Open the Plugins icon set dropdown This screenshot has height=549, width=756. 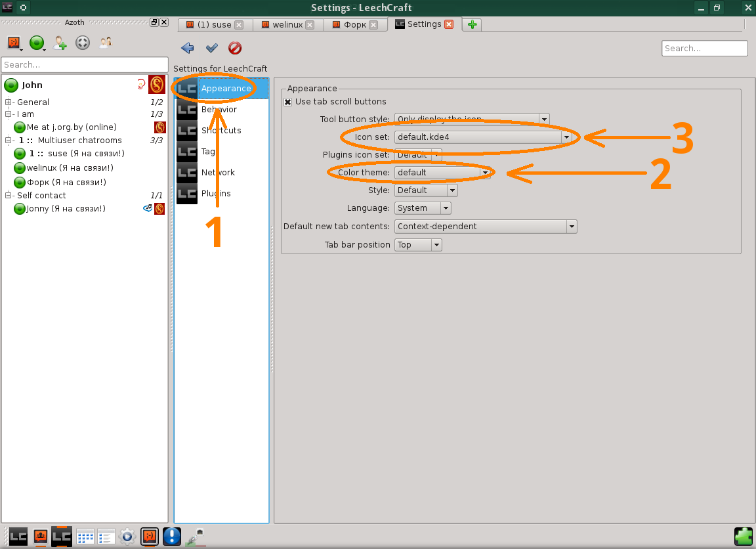point(417,155)
